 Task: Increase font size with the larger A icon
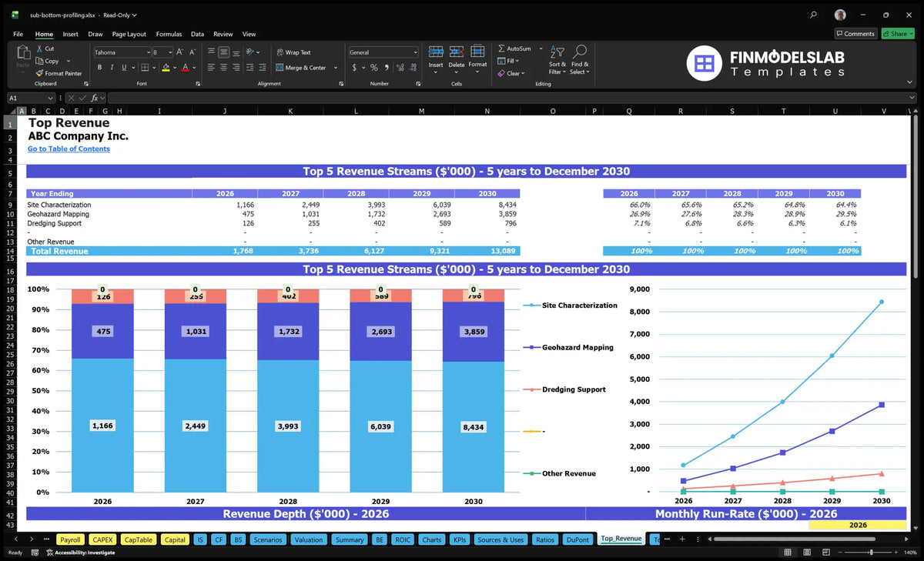coord(180,52)
